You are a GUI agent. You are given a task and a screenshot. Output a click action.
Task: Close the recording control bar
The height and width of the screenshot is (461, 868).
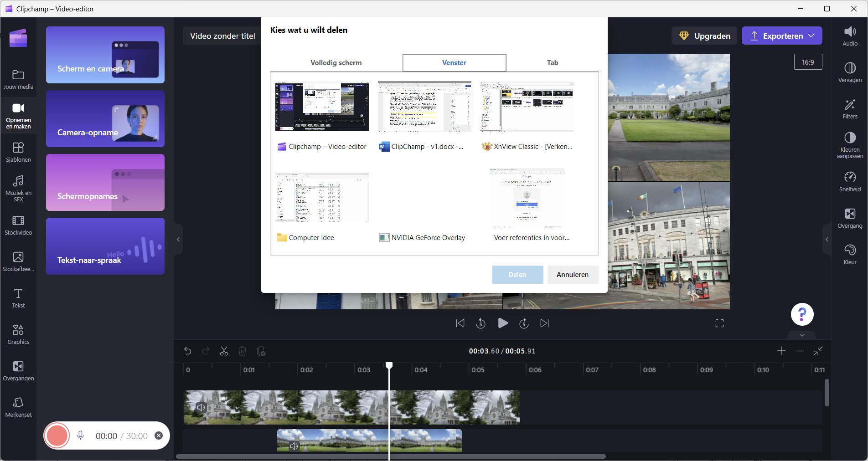pyautogui.click(x=159, y=435)
